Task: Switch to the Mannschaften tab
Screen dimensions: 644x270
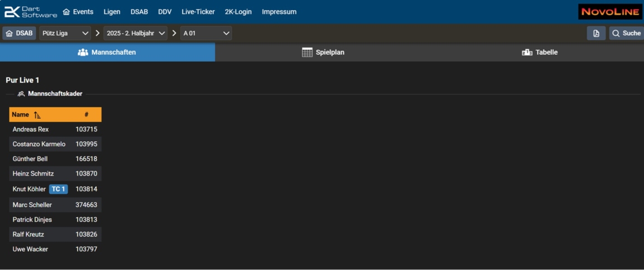Action: [107, 52]
